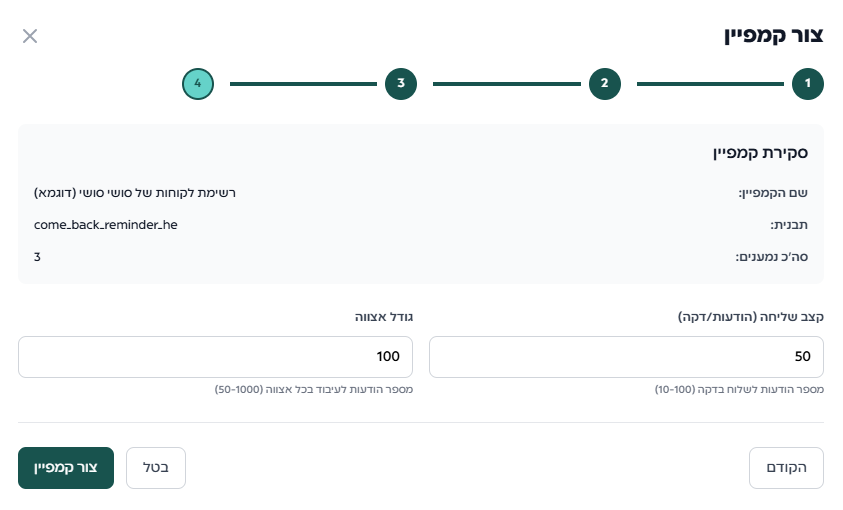The width and height of the screenshot is (843, 510).
Task: Click the סקירת קמפיין section heading
Action: coord(760,153)
